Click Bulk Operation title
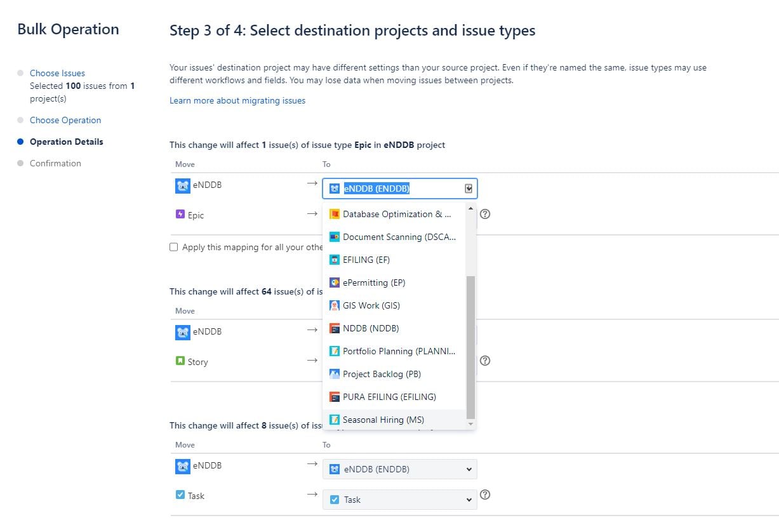The width and height of the screenshot is (779, 532). click(68, 29)
